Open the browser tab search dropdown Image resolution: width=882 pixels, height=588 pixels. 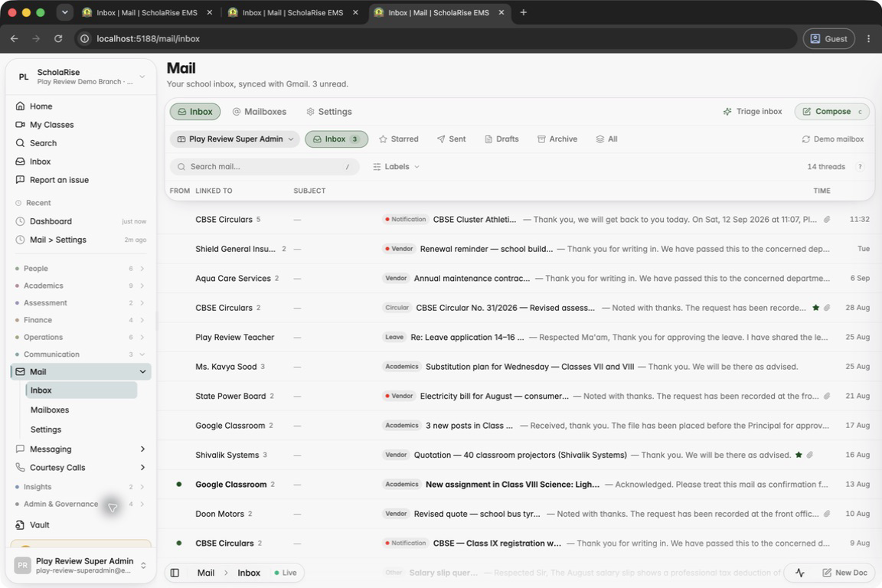pyautogui.click(x=64, y=12)
